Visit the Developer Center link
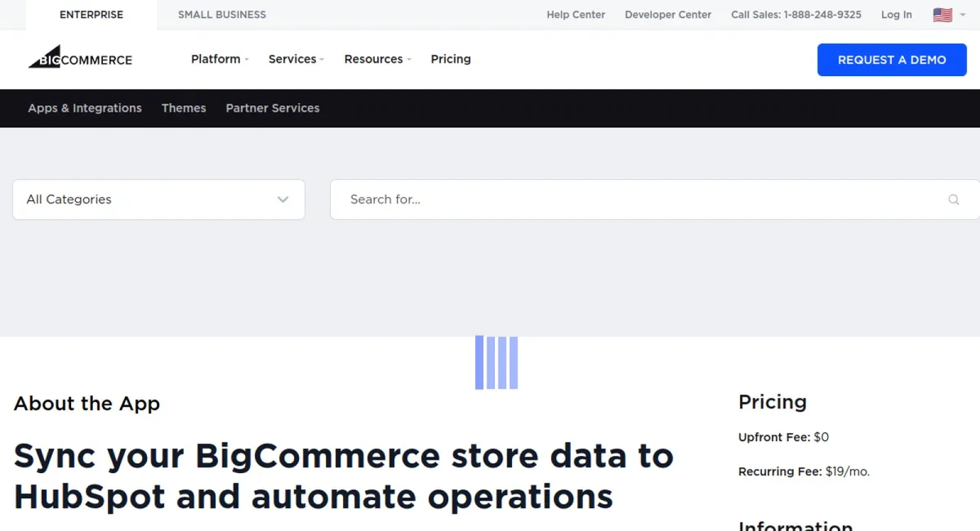980x531 pixels. (668, 15)
